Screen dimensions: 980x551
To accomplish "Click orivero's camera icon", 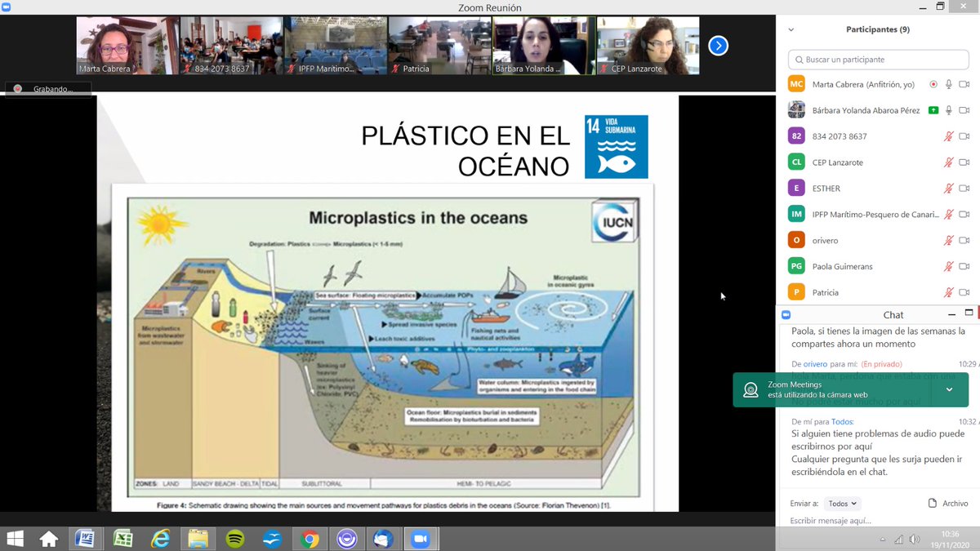I will (964, 241).
